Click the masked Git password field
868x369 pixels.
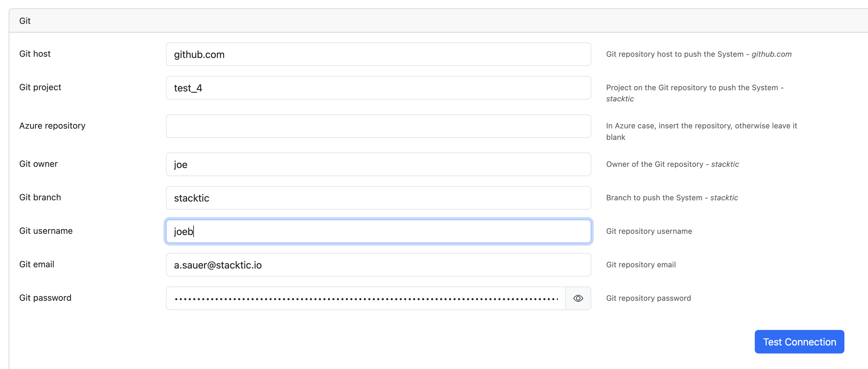point(366,298)
